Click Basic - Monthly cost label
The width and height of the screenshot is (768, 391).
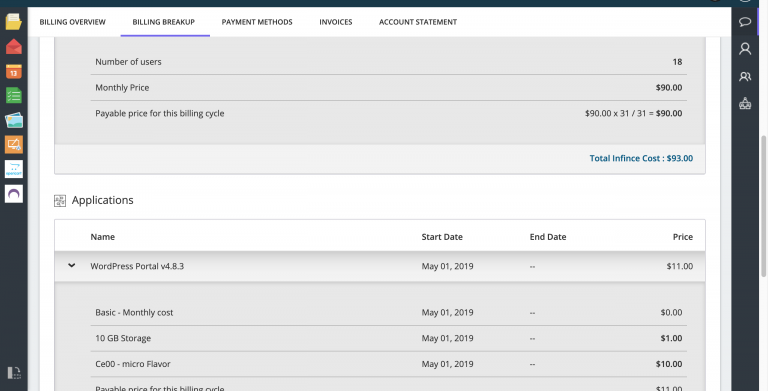pos(134,313)
